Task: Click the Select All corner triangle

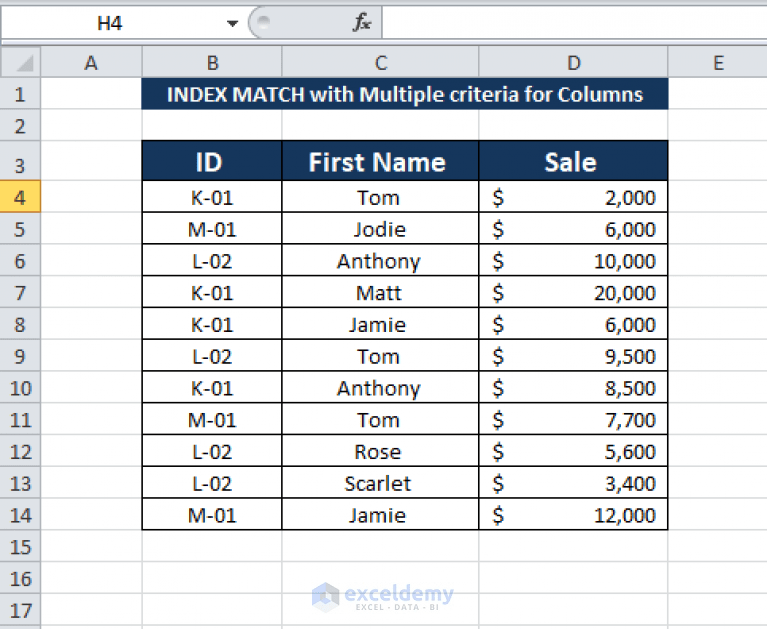Action: (x=20, y=62)
